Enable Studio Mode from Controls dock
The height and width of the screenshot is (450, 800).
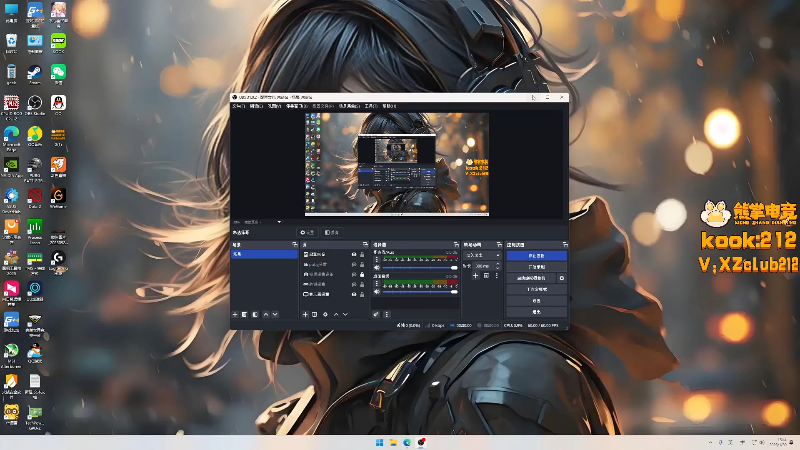point(536,289)
